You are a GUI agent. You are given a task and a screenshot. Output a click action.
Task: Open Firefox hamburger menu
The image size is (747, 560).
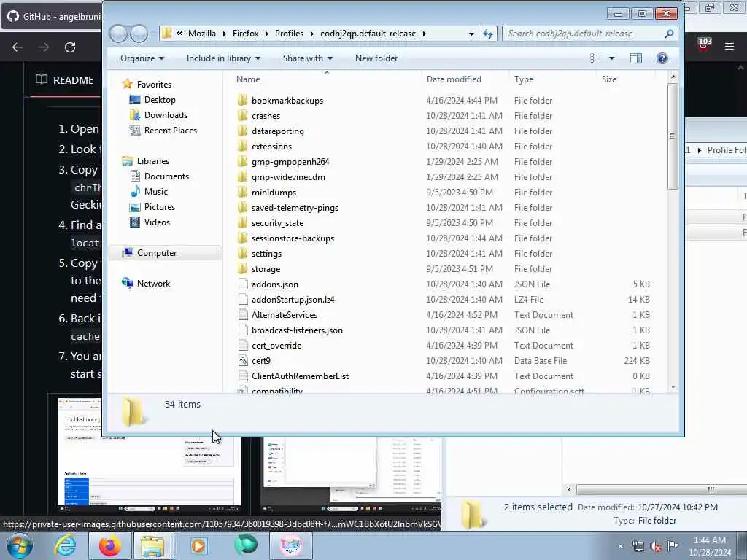click(729, 47)
